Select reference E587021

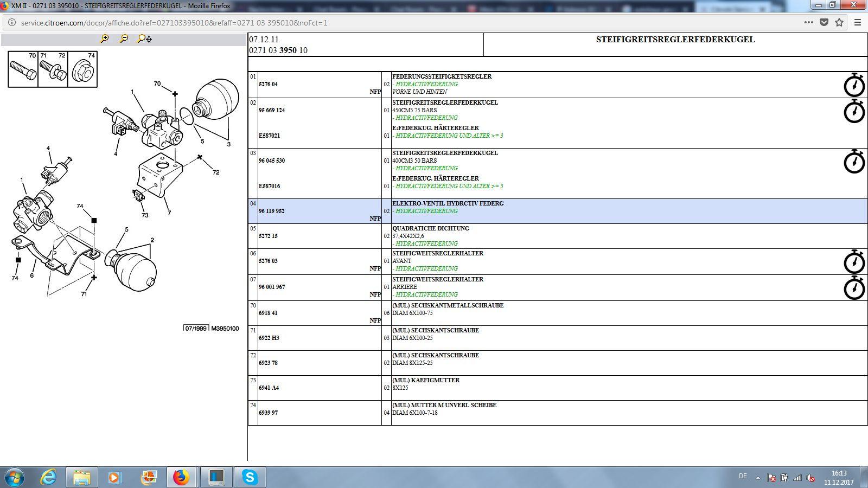click(x=270, y=136)
